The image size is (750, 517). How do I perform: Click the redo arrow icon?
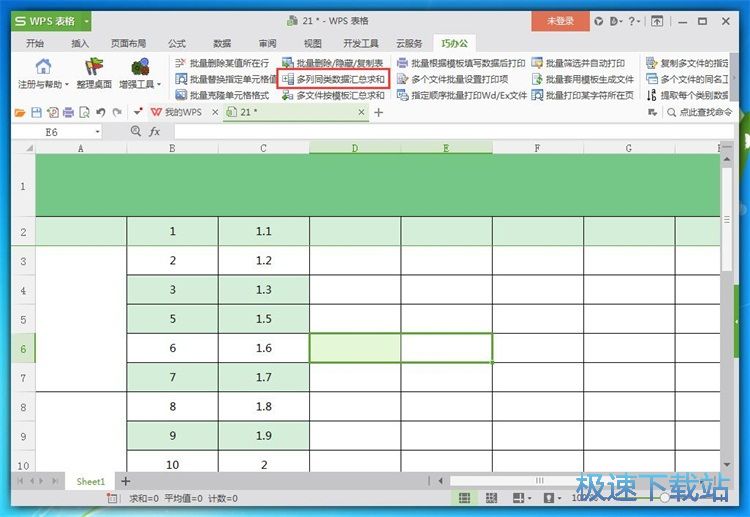[x=117, y=112]
